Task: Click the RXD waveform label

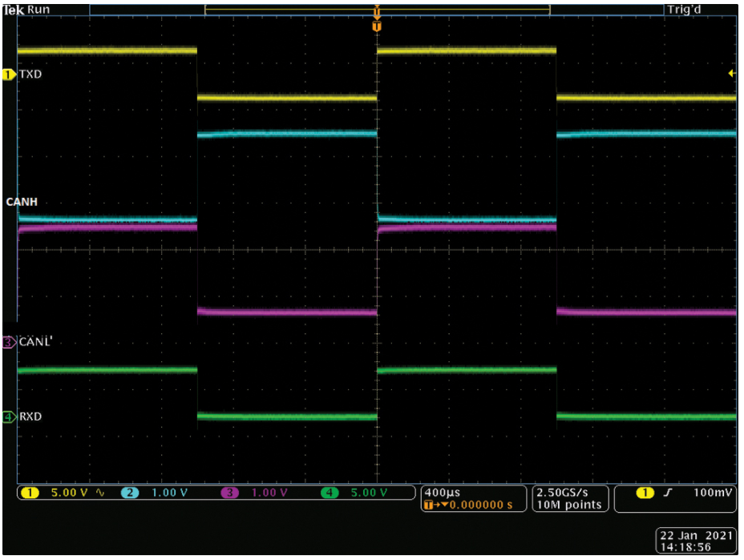Action: (30, 417)
